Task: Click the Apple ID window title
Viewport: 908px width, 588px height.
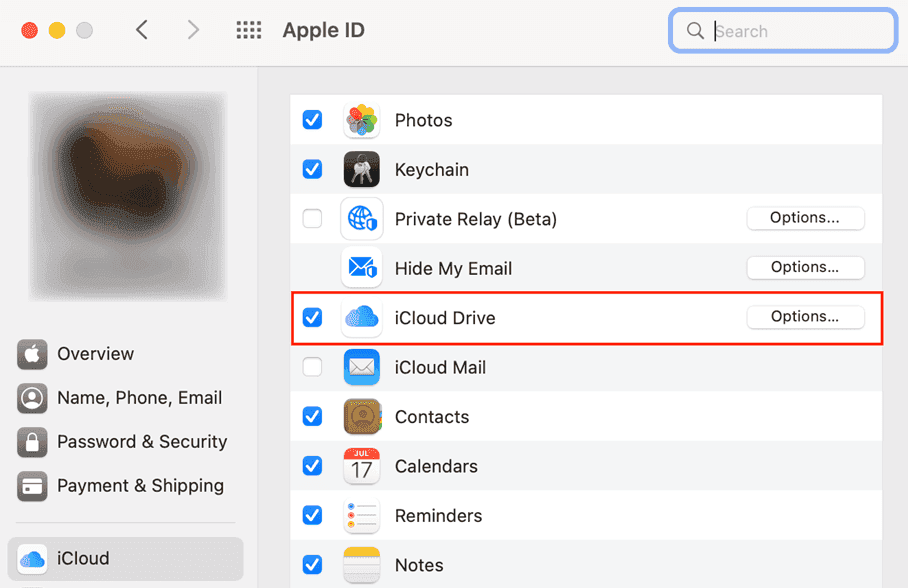Action: pos(324,30)
